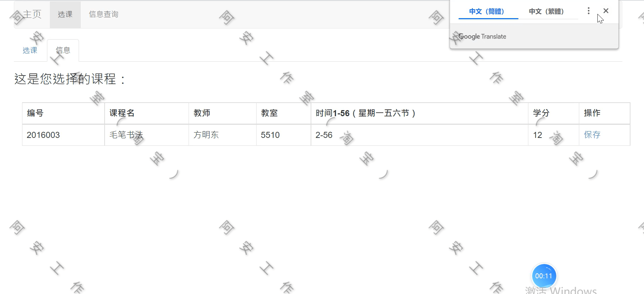Click the 编号 column header
Image resolution: width=644 pixels, height=294 pixels.
[63, 113]
